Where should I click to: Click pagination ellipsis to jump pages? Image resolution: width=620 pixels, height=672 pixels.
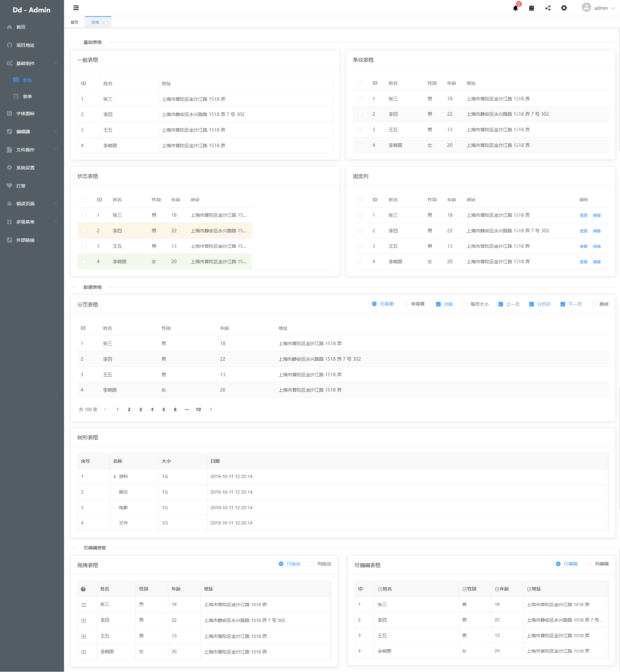(x=187, y=410)
